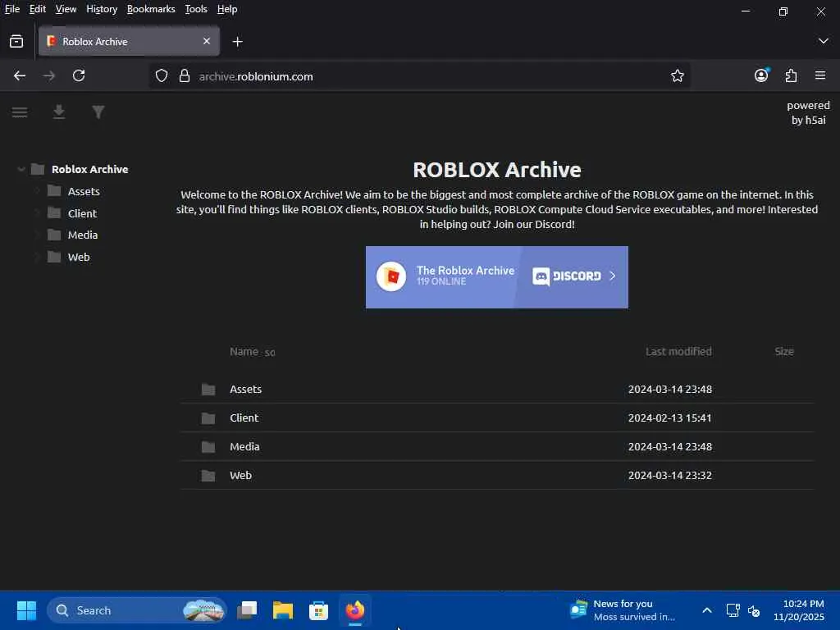Open the Edit menu
The width and height of the screenshot is (840, 630).
[x=38, y=9]
